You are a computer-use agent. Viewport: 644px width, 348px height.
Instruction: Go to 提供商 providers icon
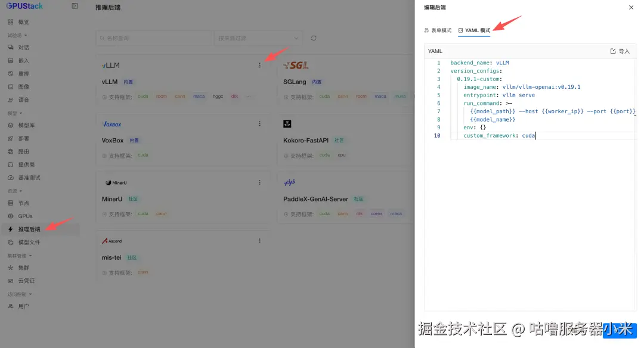point(11,164)
